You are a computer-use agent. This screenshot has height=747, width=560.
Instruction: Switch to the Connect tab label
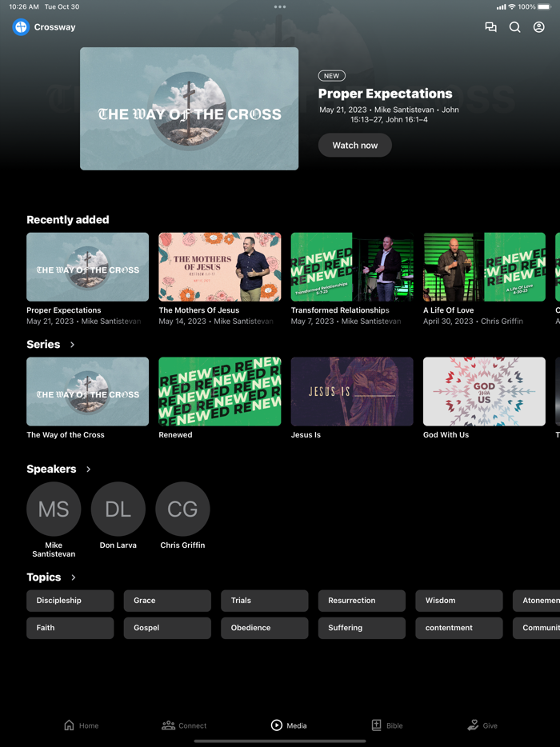click(x=193, y=725)
